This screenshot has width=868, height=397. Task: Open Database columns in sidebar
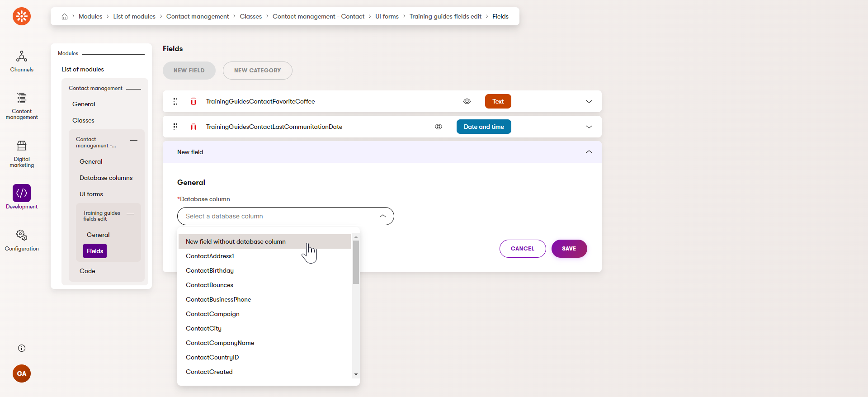(x=106, y=178)
